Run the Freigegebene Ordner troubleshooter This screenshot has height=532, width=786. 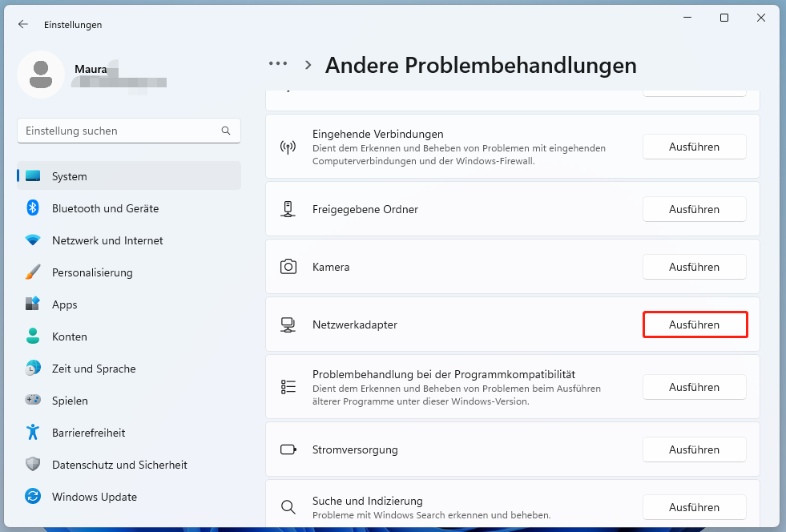(695, 209)
